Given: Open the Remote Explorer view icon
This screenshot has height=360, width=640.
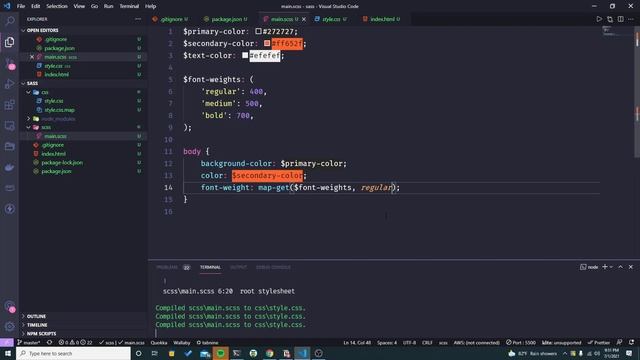Looking at the screenshot, I should coord(9,125).
